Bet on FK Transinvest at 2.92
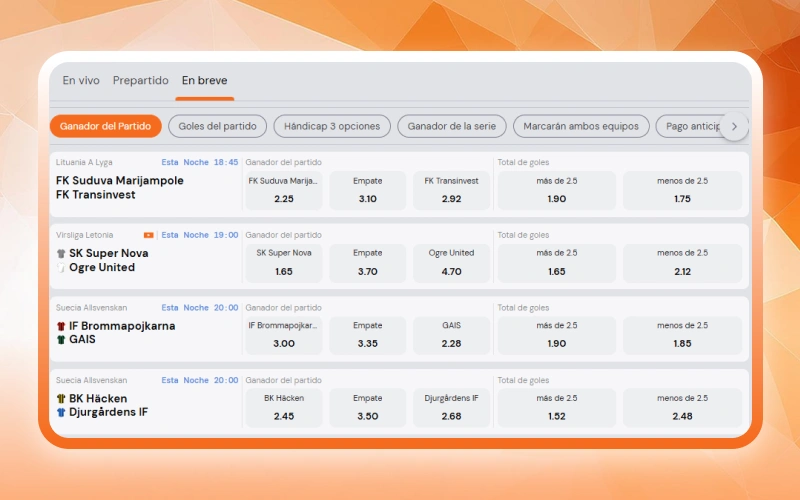800x500 pixels. tap(452, 190)
